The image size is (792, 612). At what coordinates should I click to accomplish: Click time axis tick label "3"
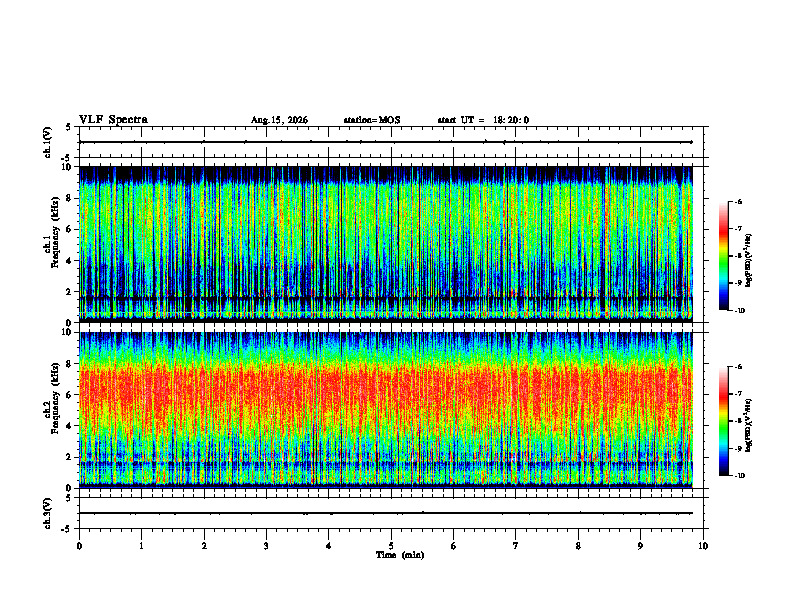coord(266,546)
